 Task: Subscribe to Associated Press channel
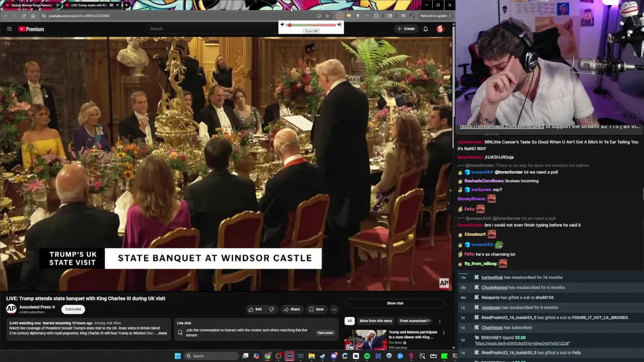click(73, 309)
